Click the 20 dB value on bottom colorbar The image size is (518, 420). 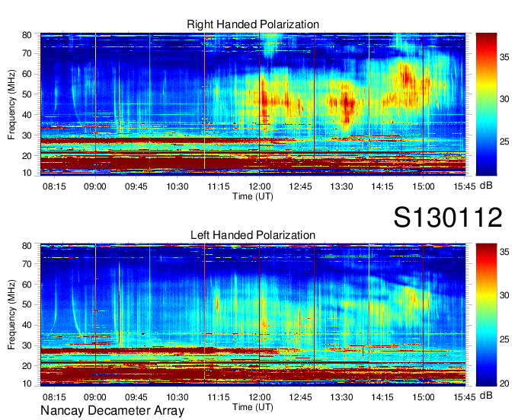pyautogui.click(x=504, y=383)
